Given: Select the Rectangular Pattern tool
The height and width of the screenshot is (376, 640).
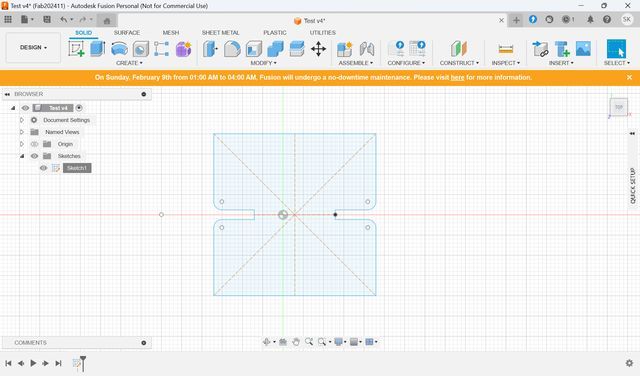Looking at the screenshot, I should 162,49.
